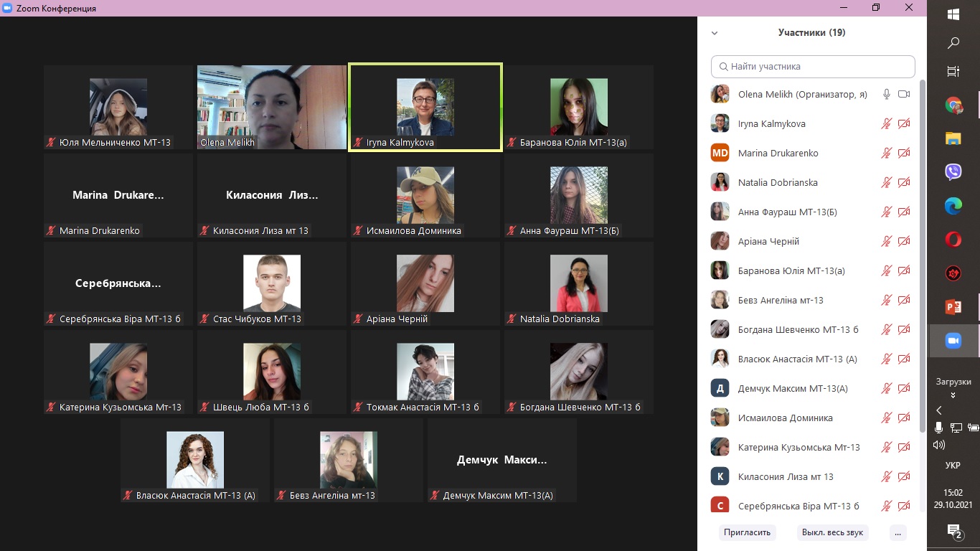Click Бевз Ангеліна's disabled video icon in list

point(904,300)
